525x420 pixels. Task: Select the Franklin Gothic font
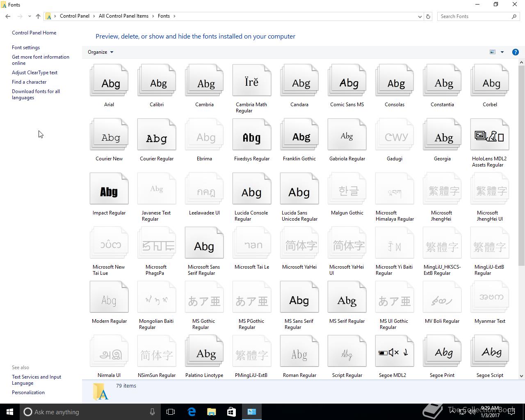tap(299, 135)
